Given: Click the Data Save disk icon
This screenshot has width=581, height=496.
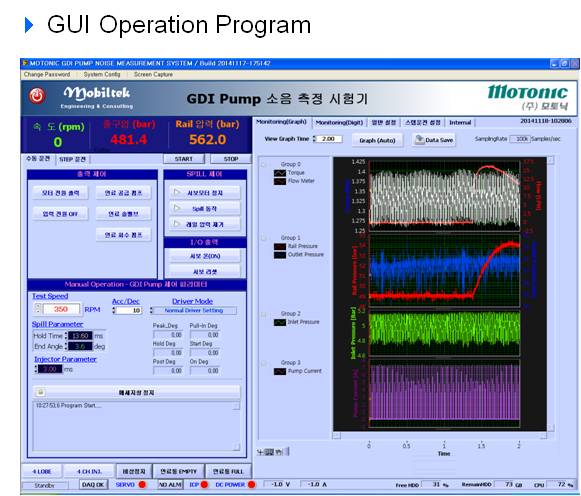Looking at the screenshot, I should (419, 140).
